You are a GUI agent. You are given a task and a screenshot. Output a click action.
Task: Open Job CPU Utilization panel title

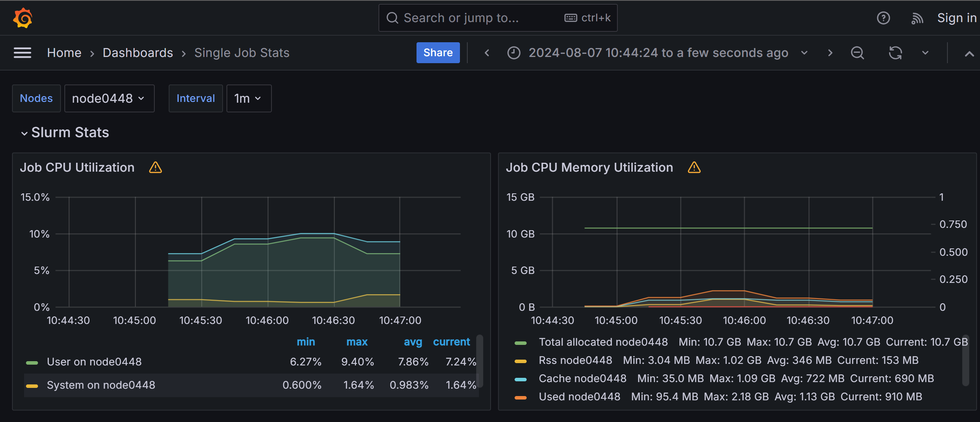pyautogui.click(x=77, y=167)
